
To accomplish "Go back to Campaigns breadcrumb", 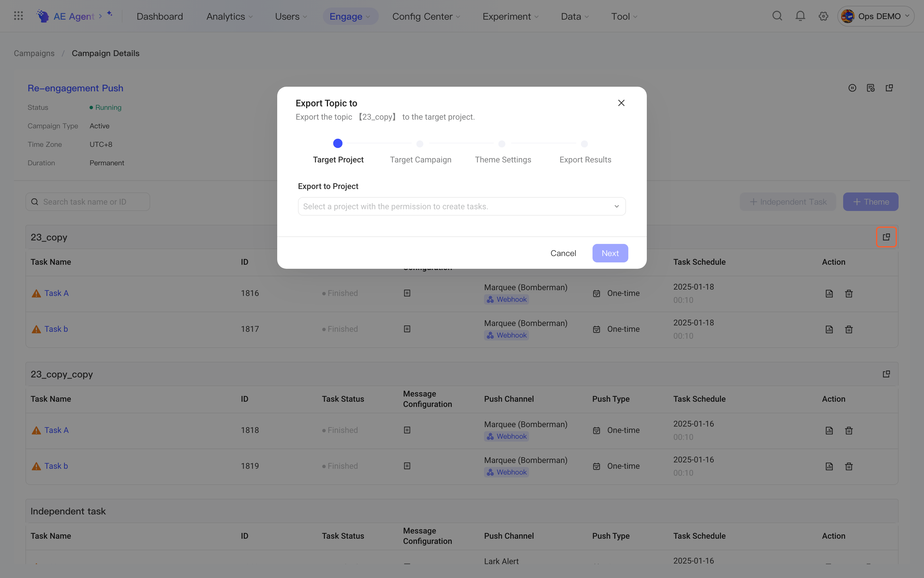I will pos(34,53).
